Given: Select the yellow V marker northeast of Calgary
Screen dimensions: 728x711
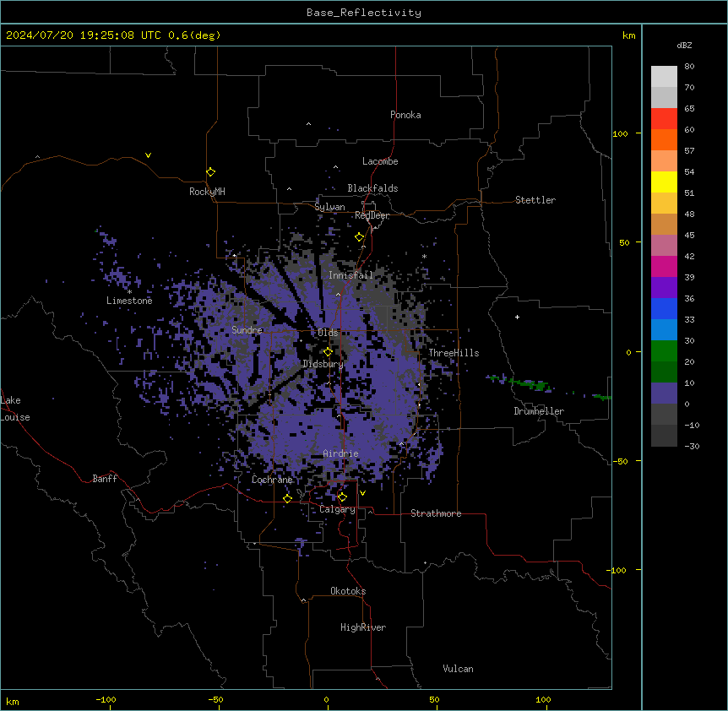Looking at the screenshot, I should click(x=362, y=493).
